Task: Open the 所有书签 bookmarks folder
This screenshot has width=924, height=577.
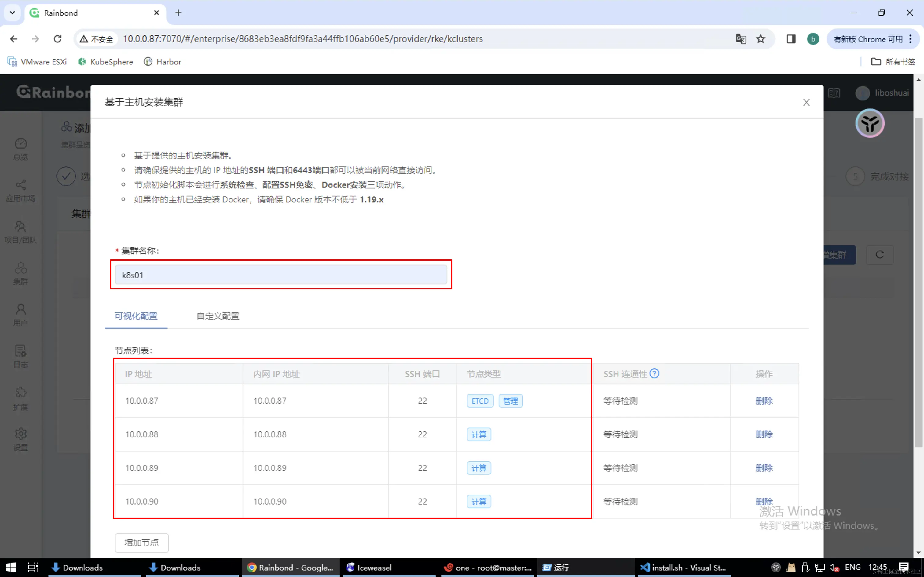Action: [x=893, y=62]
